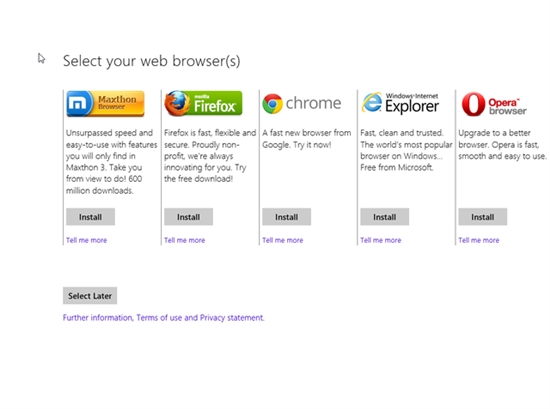Screen dimensions: 550x409
Task: Install Internet Explorer
Action: point(384,217)
